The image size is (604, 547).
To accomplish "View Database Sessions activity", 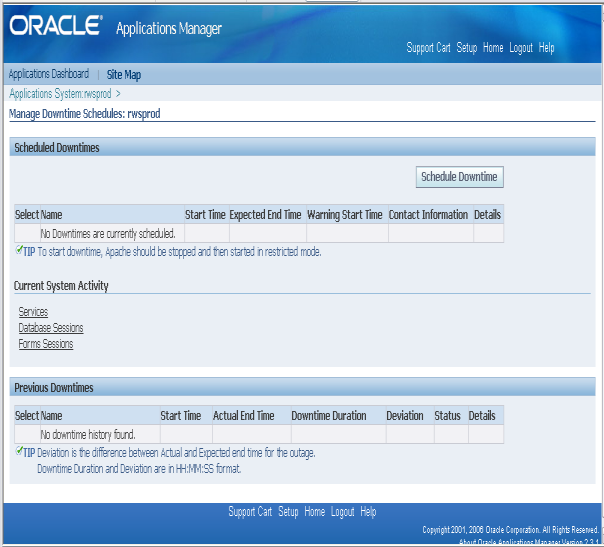I will pyautogui.click(x=51, y=328).
